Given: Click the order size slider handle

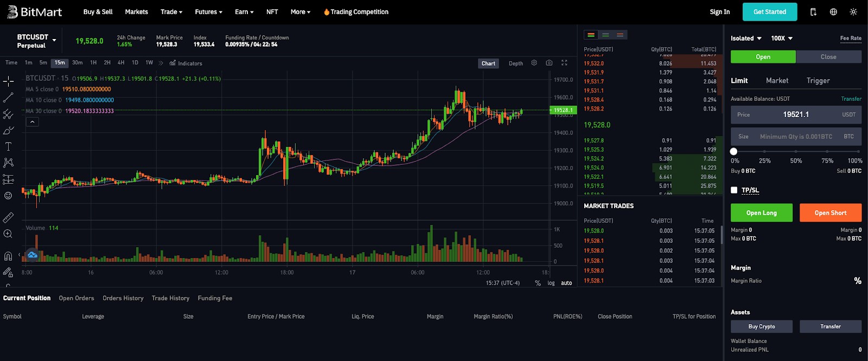Looking at the screenshot, I should click(x=734, y=152).
